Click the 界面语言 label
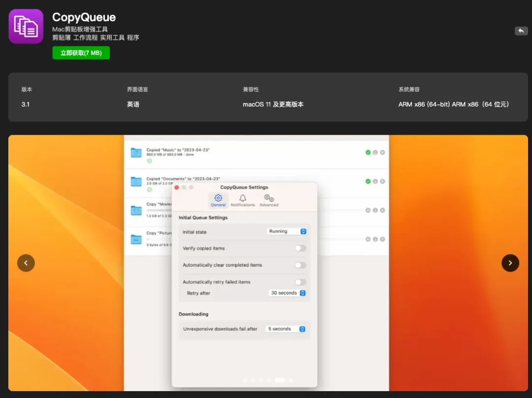 [137, 89]
